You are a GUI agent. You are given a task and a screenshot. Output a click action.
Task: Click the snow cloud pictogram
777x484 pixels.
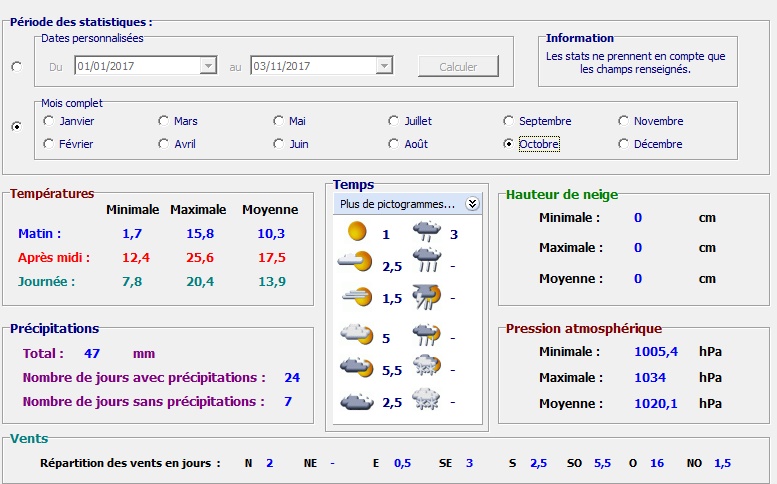[x=427, y=399]
